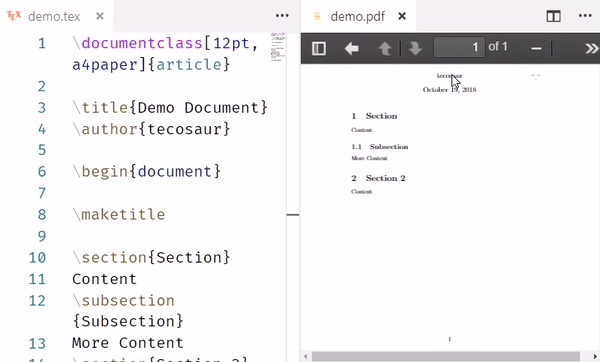Click the \maketitle command
This screenshot has height=362, width=600.
point(119,214)
